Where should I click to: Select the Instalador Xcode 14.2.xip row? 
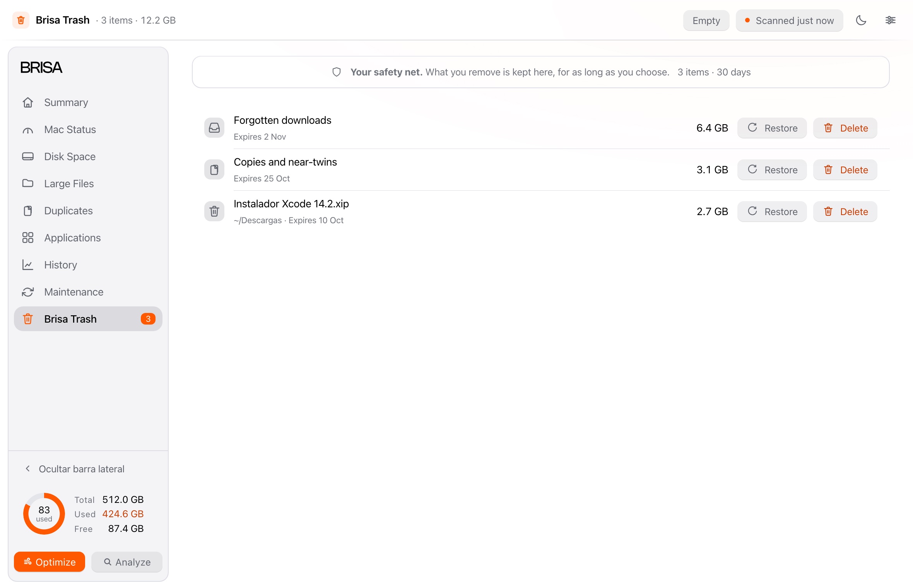click(541, 211)
